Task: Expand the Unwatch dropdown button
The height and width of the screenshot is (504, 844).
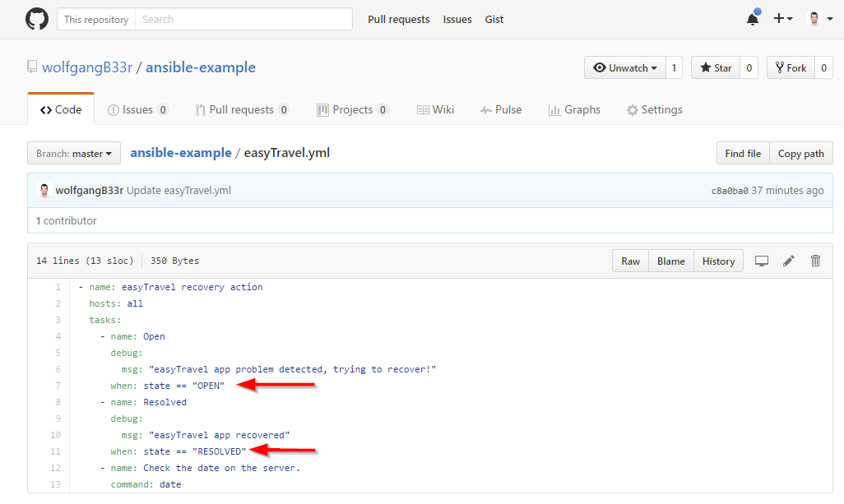Action: pos(625,67)
